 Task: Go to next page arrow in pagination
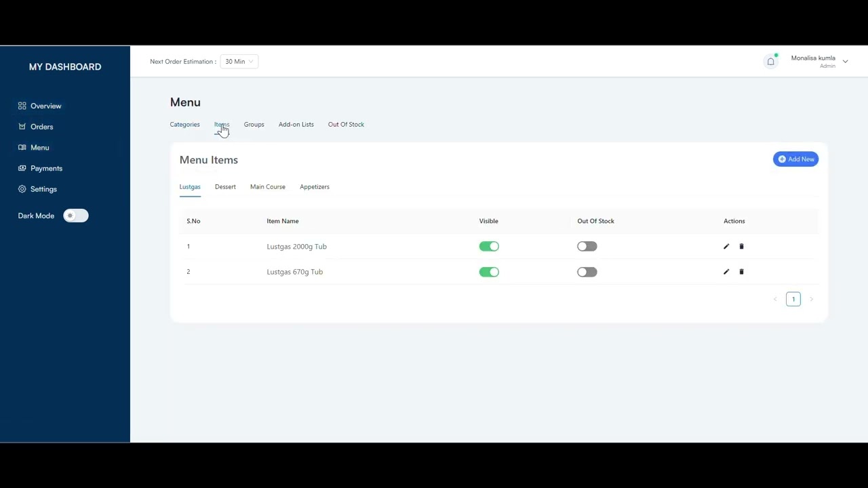tap(811, 299)
